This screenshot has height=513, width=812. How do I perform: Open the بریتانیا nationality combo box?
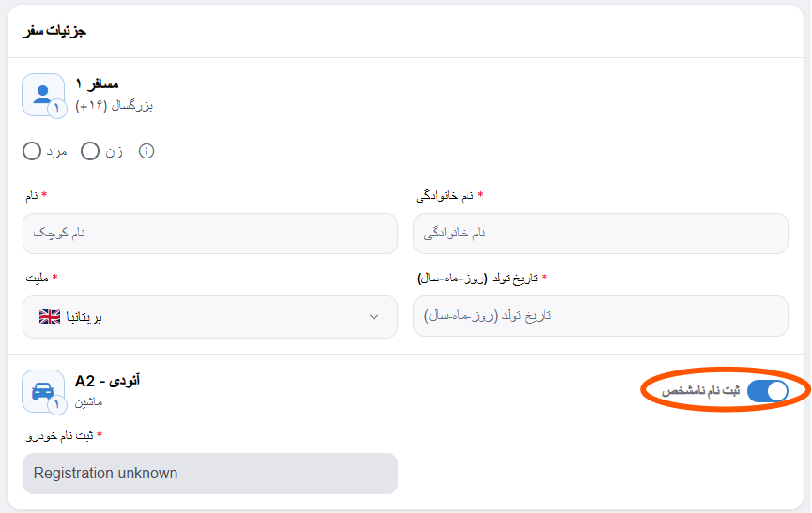210,317
